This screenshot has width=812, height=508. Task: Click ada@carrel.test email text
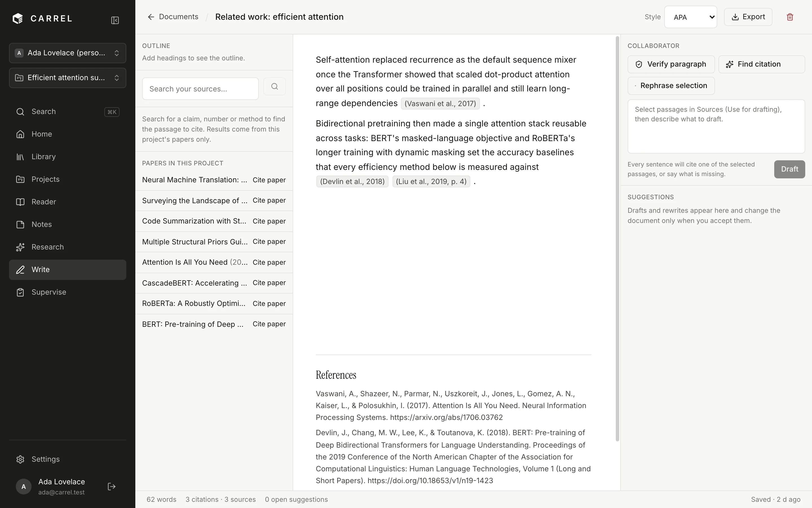click(61, 492)
